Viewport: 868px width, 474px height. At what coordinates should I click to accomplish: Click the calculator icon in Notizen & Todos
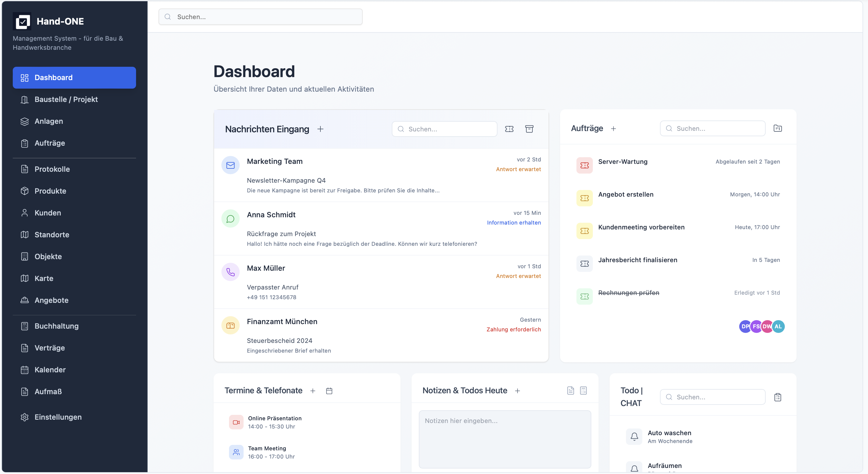point(583,391)
